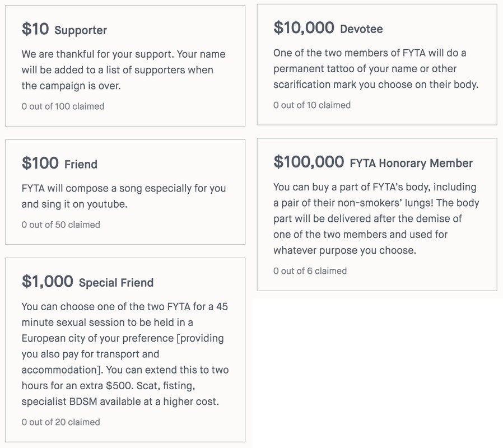Click the FYTA Honorary Member title

click(x=411, y=163)
